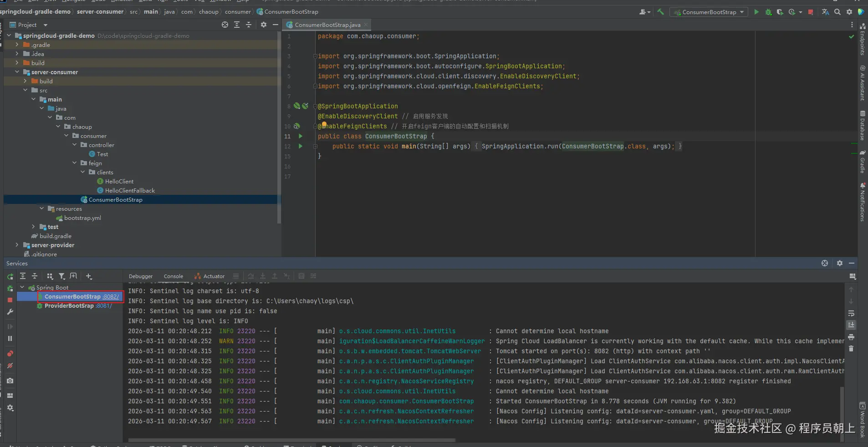This screenshot has height=447, width=868.
Task: Click the green Run button in top toolbar
Action: pyautogui.click(x=756, y=12)
